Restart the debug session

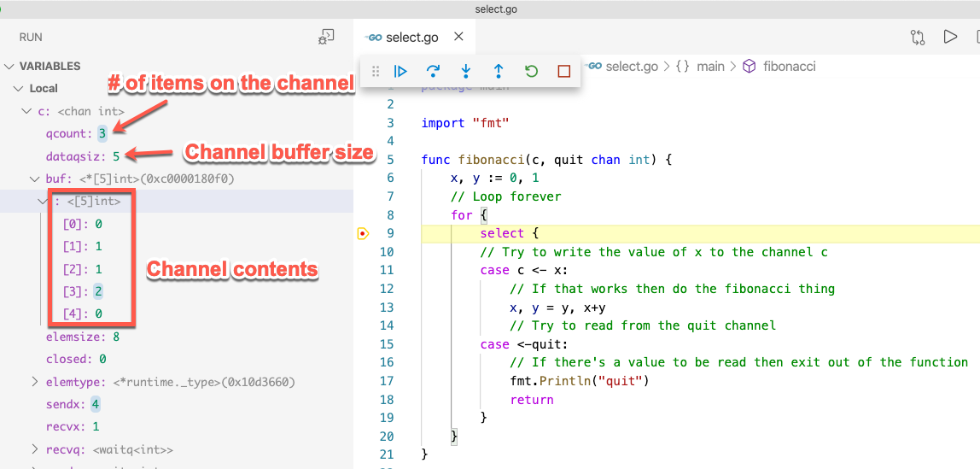pos(531,71)
